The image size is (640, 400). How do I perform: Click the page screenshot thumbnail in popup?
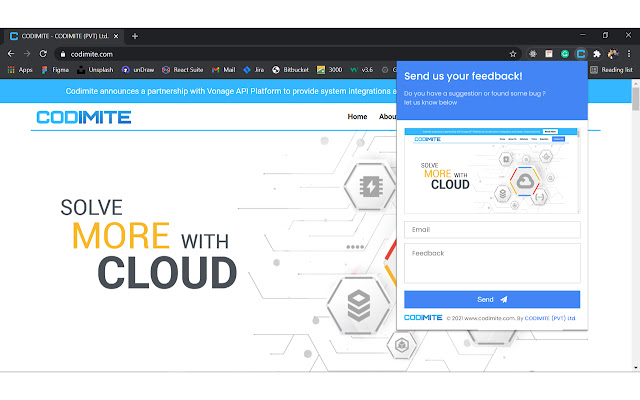(492, 171)
